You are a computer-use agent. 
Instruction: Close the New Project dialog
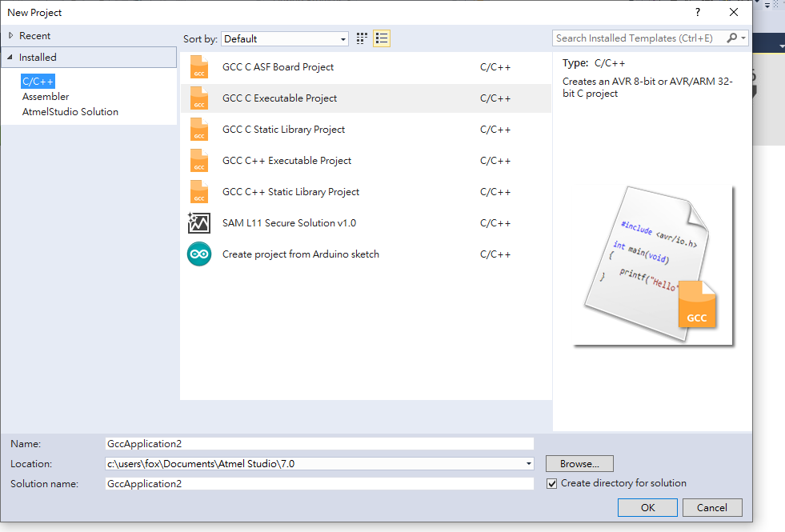[734, 13]
